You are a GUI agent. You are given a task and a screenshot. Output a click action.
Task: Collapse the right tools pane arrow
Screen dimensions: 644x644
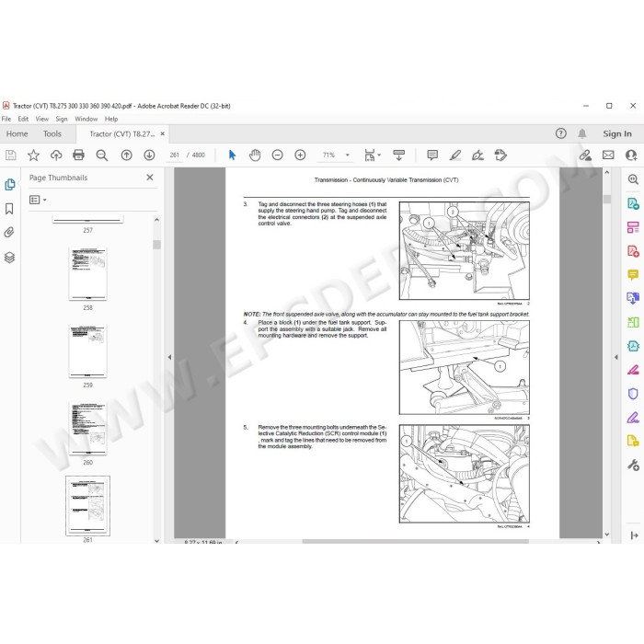(615, 357)
